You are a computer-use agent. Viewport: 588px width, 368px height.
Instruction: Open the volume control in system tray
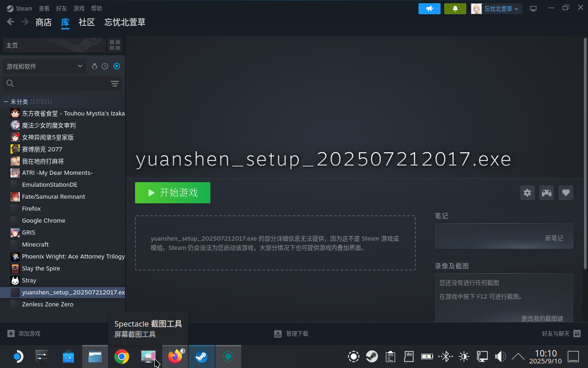point(500,356)
